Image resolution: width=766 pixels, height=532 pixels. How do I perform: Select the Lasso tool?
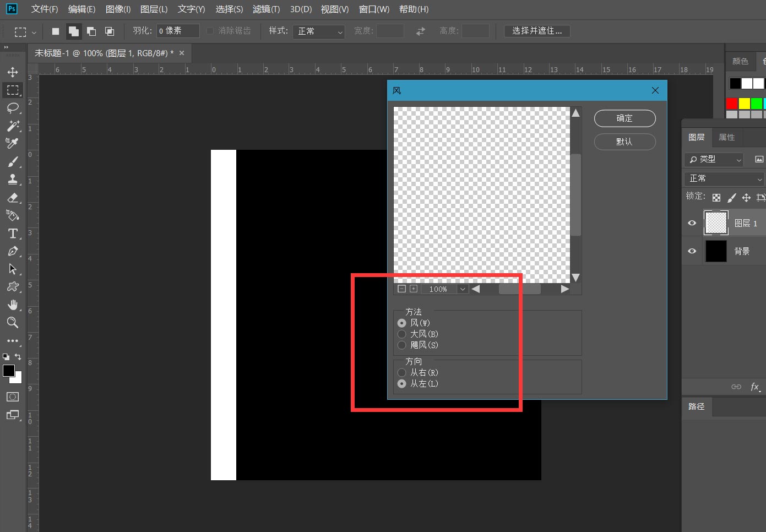click(x=13, y=108)
